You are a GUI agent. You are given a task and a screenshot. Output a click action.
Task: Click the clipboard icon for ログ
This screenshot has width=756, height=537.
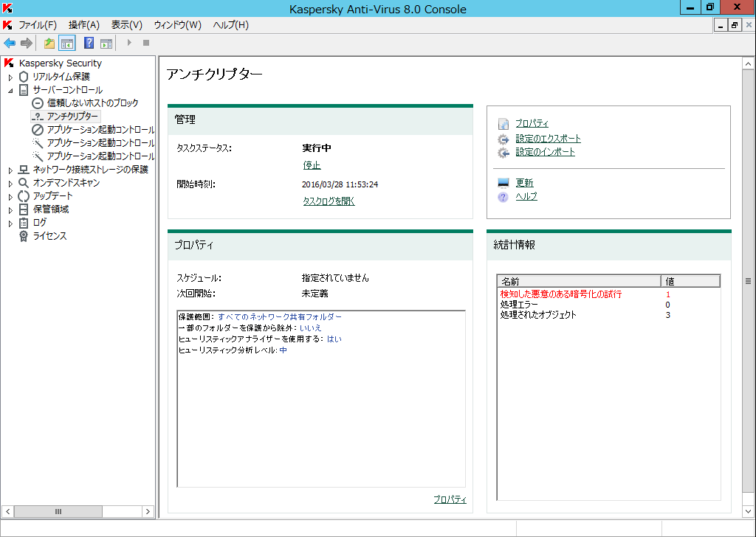(x=24, y=223)
